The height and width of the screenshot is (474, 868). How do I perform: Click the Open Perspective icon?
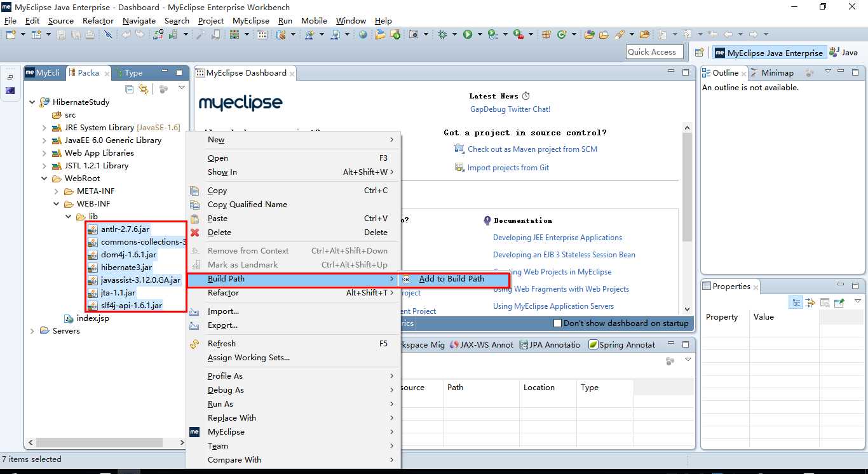tap(699, 53)
